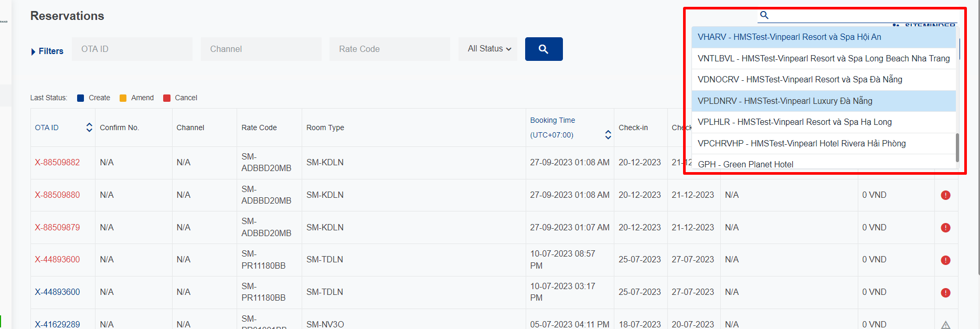Open reservation link X-88509882

pyautogui.click(x=57, y=163)
